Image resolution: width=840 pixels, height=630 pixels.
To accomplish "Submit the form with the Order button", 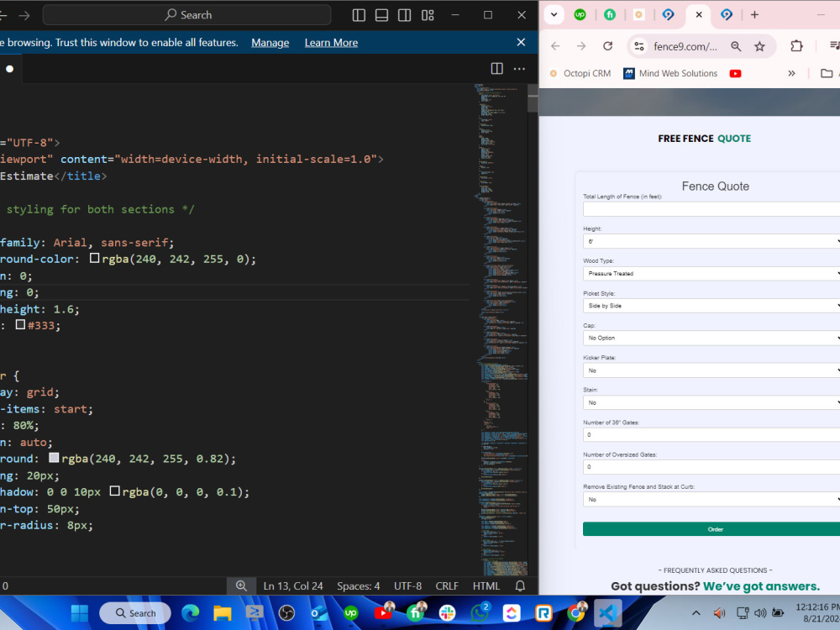I will click(711, 528).
